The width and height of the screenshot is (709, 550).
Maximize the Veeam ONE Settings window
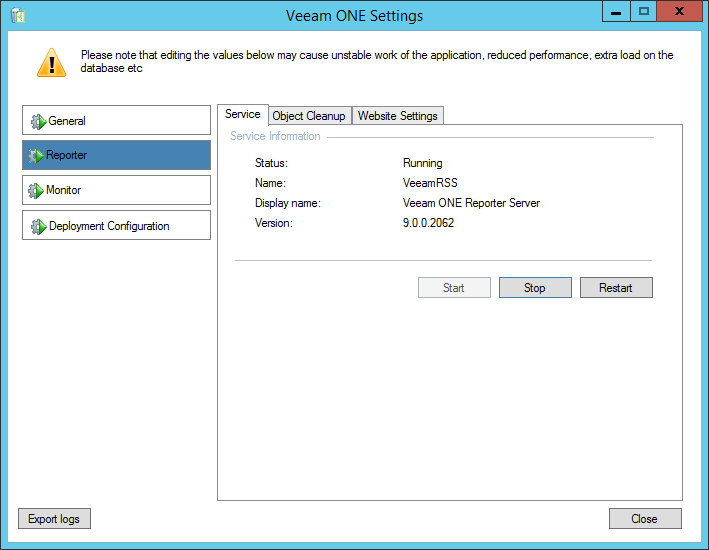tap(644, 12)
